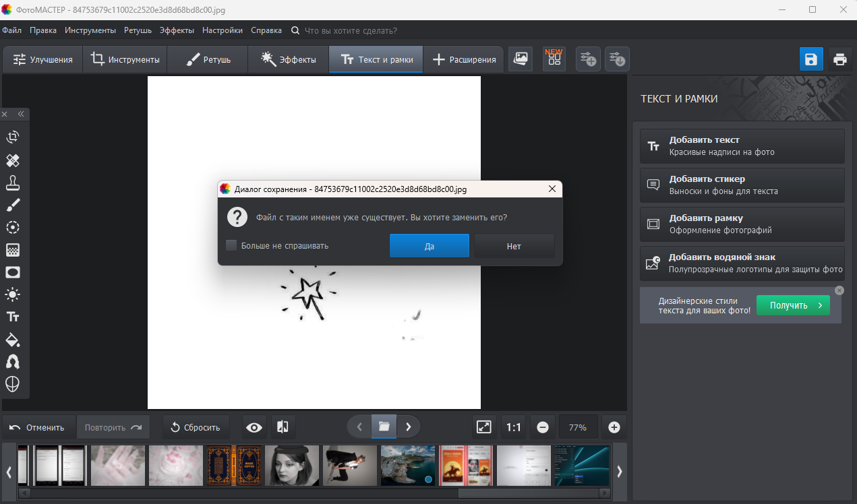Viewport: 857px width, 504px height.
Task: Click 'Добавить водяной знак' option
Action: (x=742, y=263)
